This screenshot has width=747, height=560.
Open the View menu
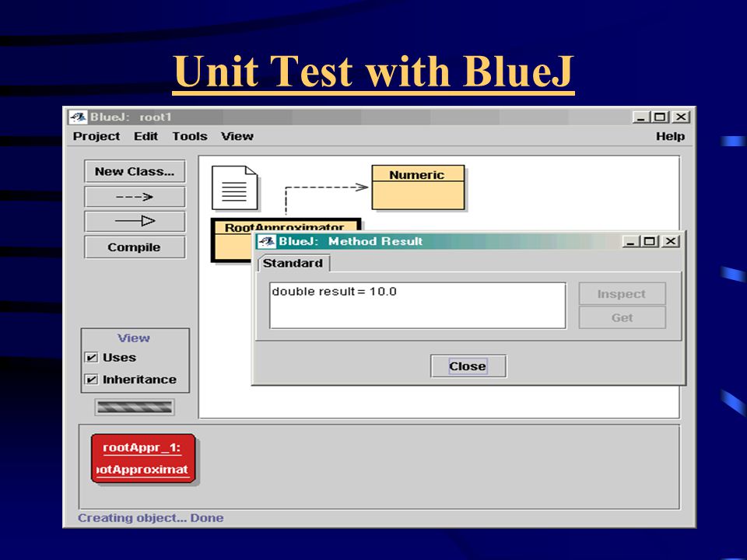pyautogui.click(x=237, y=136)
